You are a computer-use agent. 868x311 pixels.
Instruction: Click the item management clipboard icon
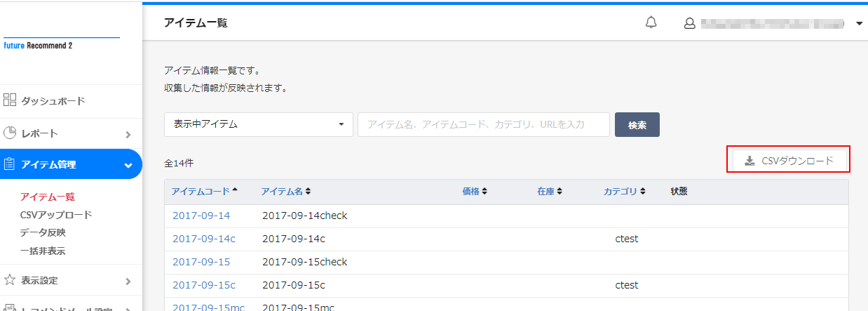coord(9,164)
